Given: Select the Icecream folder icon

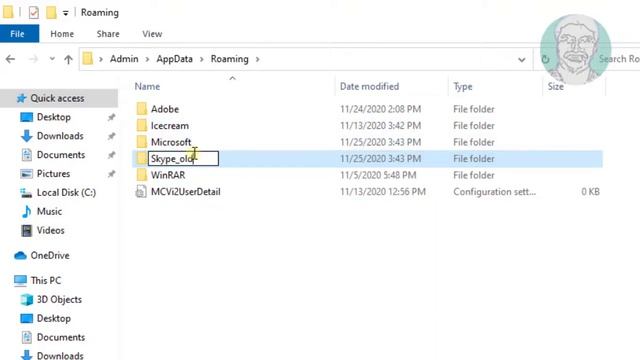Looking at the screenshot, I should pyautogui.click(x=142, y=125).
